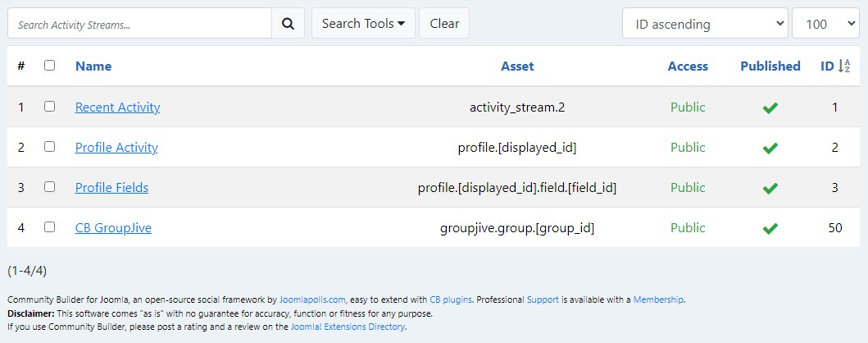Image resolution: width=868 pixels, height=343 pixels.
Task: Open the ID ascending sort dropdown
Action: pyautogui.click(x=705, y=24)
